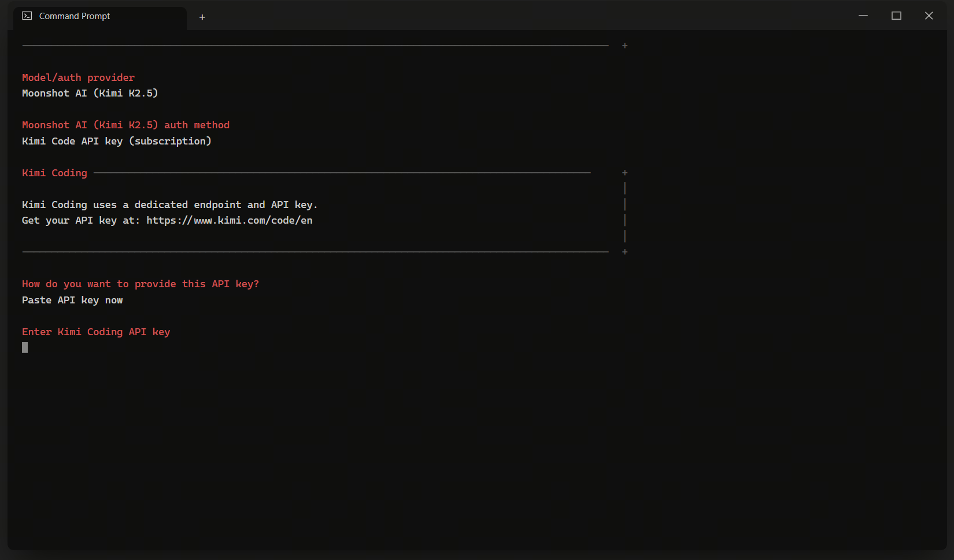Click the plus corner closing the Kimi Coding box
The image size is (954, 560).
624,252
